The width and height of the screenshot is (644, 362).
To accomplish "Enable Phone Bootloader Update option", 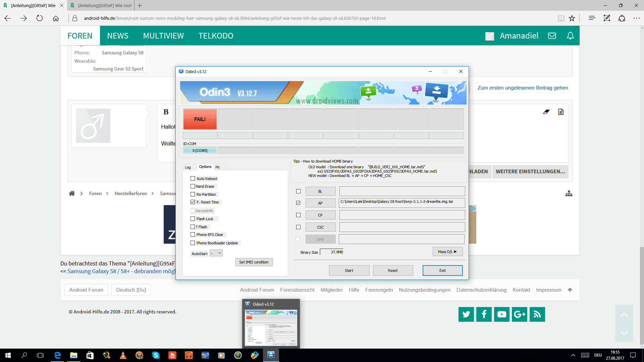I will click(x=193, y=243).
